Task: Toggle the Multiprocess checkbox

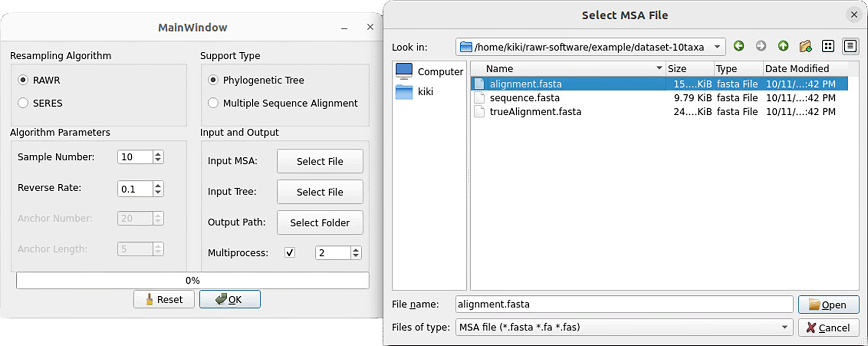Action: 290,252
